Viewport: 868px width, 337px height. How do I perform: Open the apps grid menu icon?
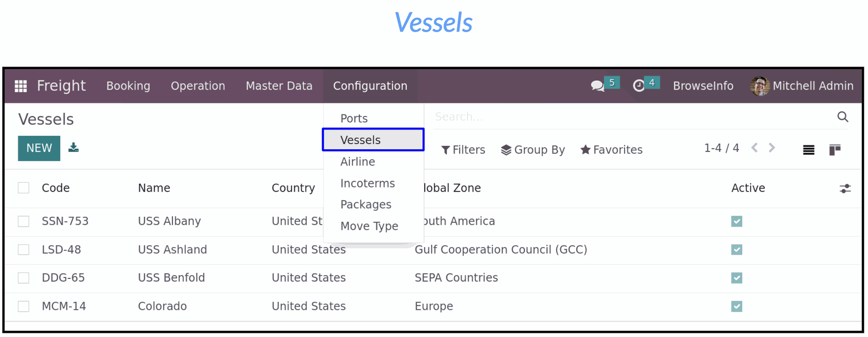pos(21,86)
